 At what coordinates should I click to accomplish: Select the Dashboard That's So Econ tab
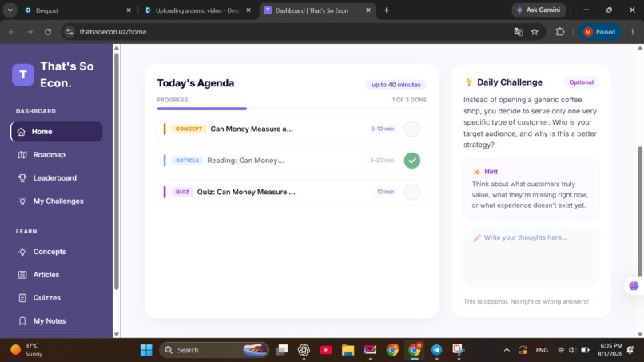317,10
